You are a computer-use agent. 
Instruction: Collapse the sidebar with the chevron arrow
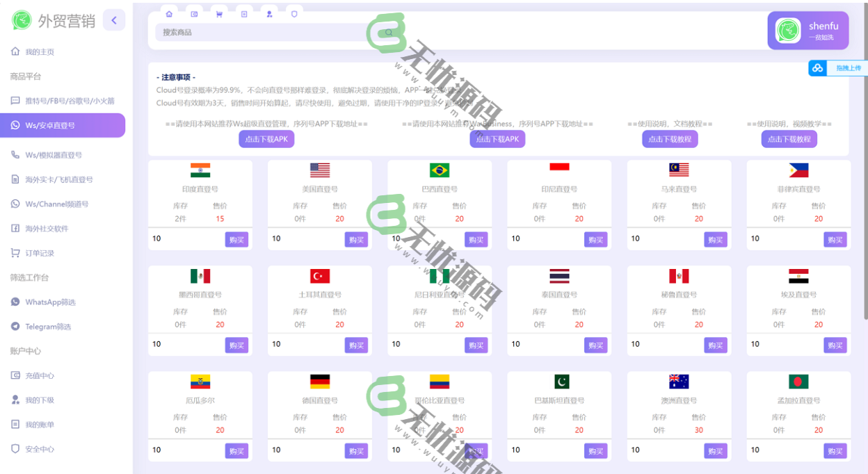coord(114,19)
